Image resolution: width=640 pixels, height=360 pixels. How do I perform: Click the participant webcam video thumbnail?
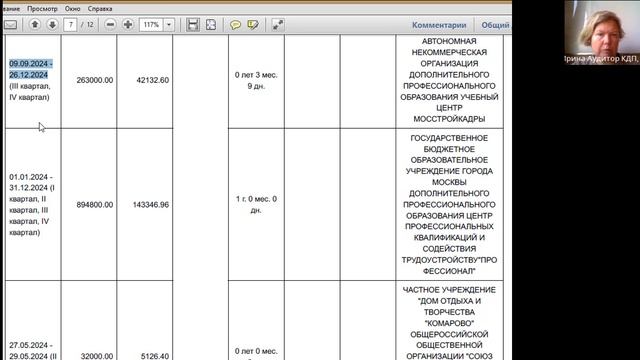click(x=602, y=32)
